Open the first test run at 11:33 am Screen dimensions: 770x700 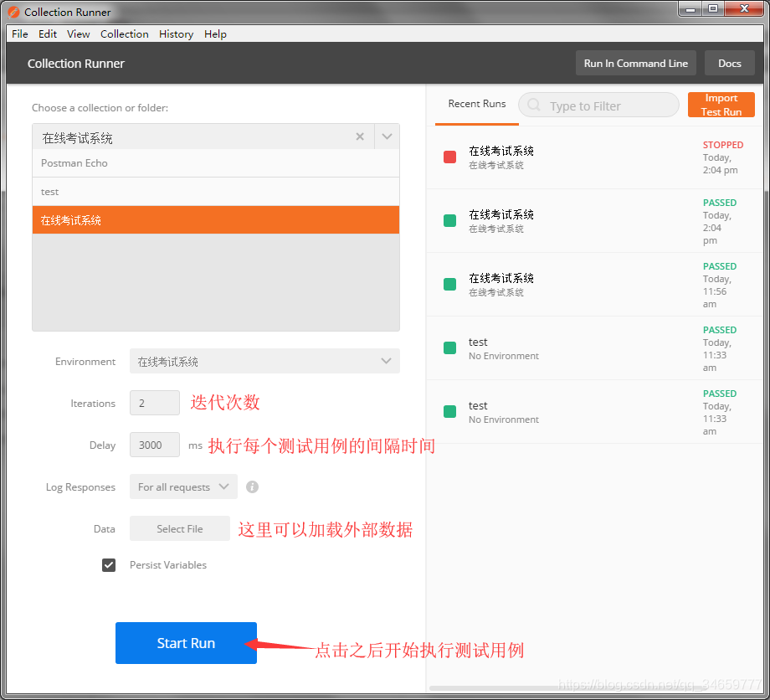(x=595, y=348)
